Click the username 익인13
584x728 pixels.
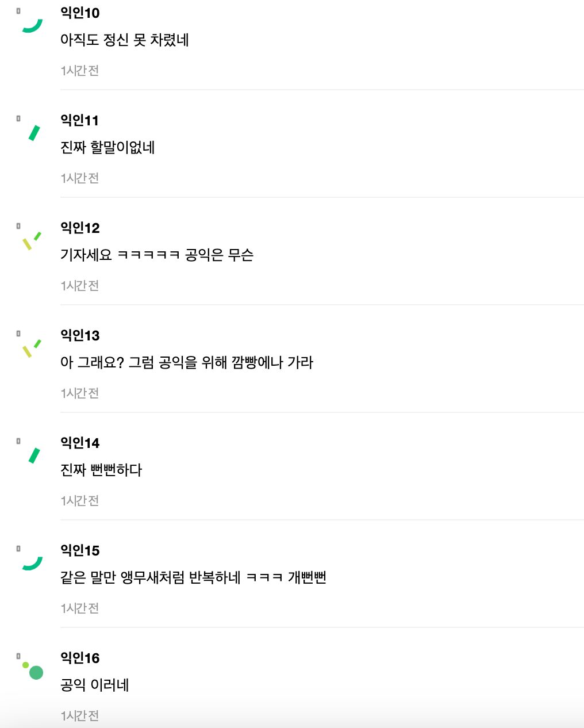pos(80,335)
